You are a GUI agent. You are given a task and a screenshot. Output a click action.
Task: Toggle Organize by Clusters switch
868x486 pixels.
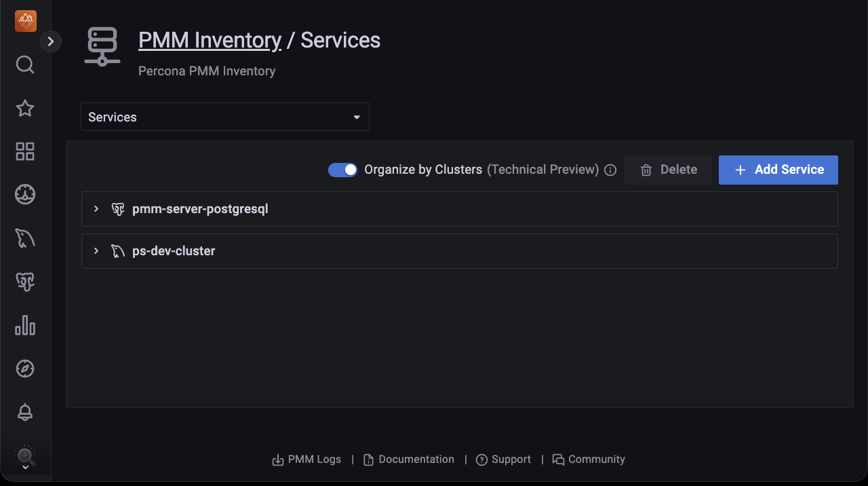coord(342,170)
